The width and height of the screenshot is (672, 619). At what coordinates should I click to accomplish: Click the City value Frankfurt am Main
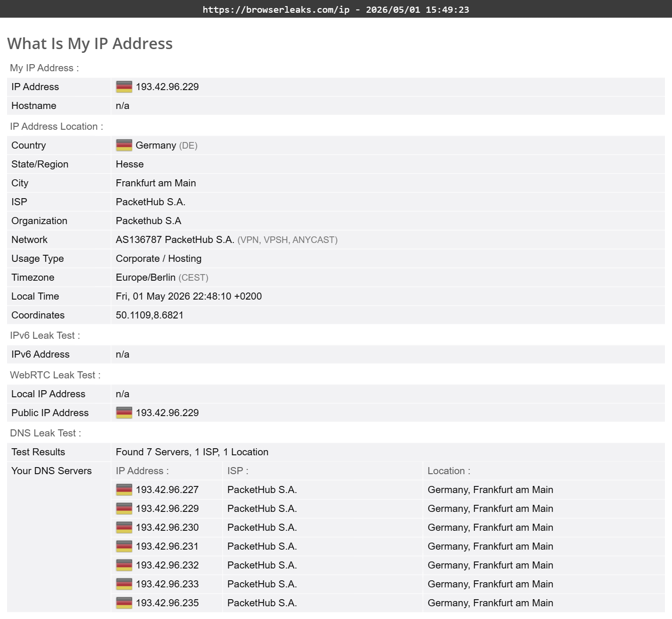point(156,183)
